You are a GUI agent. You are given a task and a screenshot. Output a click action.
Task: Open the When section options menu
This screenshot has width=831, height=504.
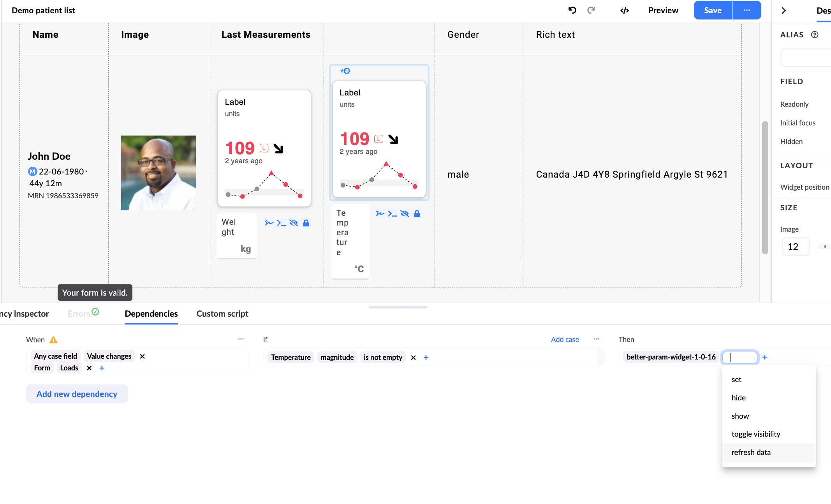pos(241,339)
